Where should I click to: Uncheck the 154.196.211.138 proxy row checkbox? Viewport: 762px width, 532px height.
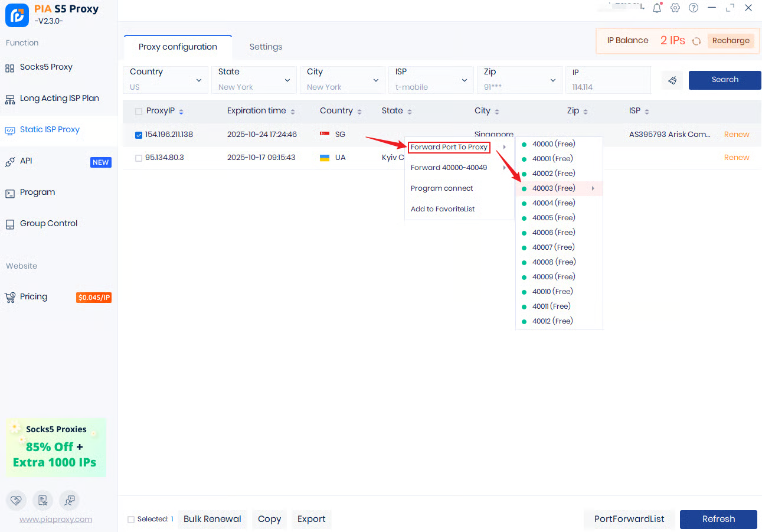pos(139,135)
